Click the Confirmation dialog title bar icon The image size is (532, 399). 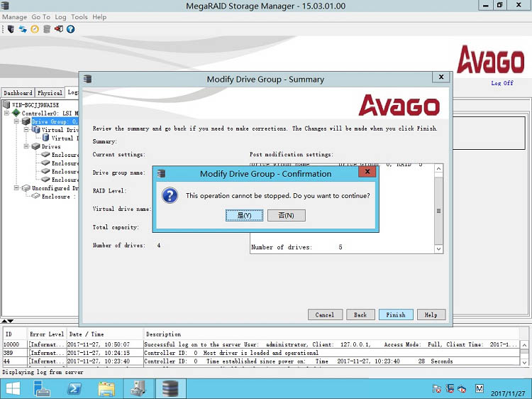162,173
